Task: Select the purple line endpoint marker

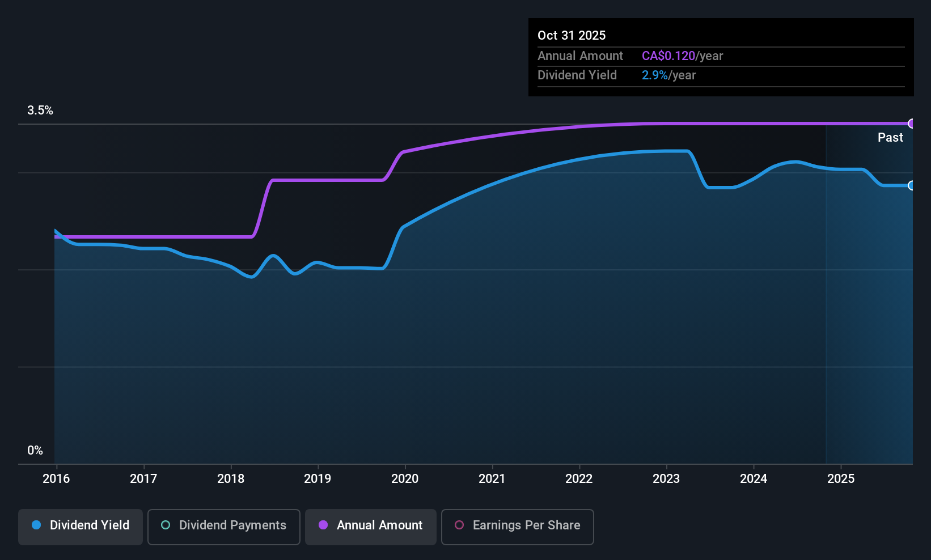Action: point(911,124)
